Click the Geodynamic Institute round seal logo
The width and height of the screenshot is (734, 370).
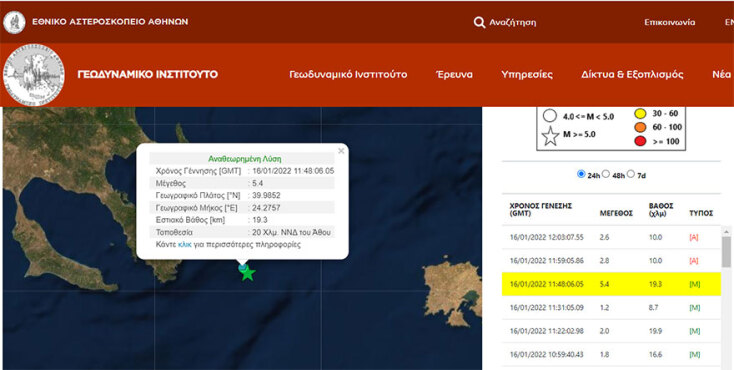[x=33, y=75]
